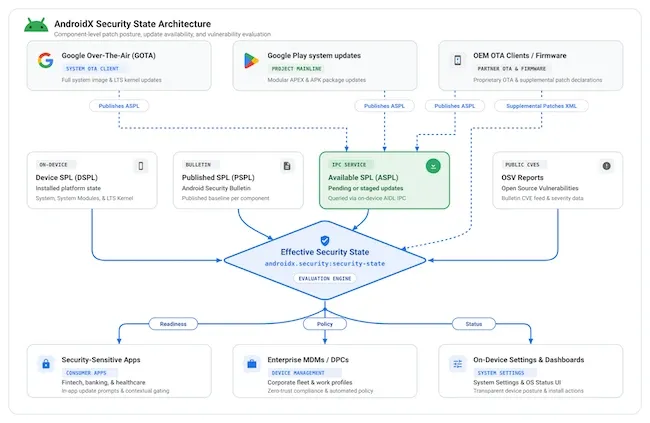Click the On-Device Settings & Dashboards heading

[529, 360]
